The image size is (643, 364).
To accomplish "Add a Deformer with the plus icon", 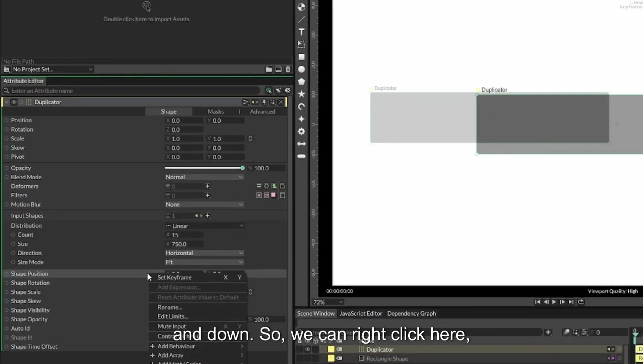I will coord(208,186).
